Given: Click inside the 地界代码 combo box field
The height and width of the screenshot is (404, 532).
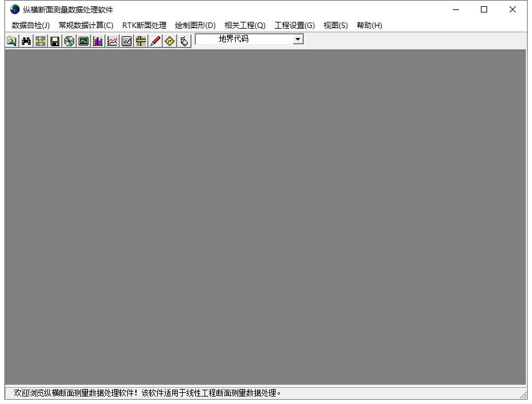Looking at the screenshot, I should [243, 39].
